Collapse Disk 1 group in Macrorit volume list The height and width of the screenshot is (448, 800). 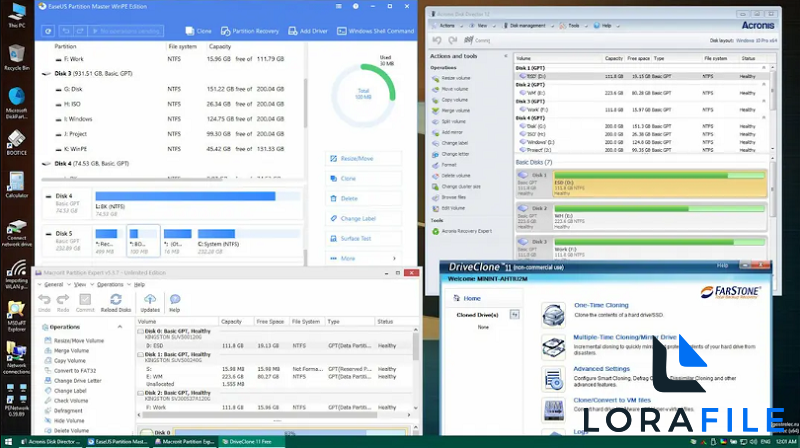(x=140, y=354)
